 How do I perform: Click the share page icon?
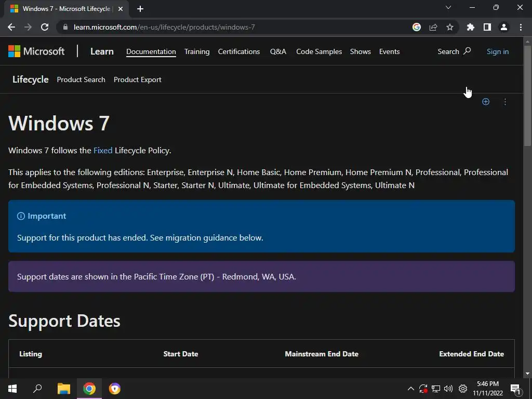pos(433,27)
